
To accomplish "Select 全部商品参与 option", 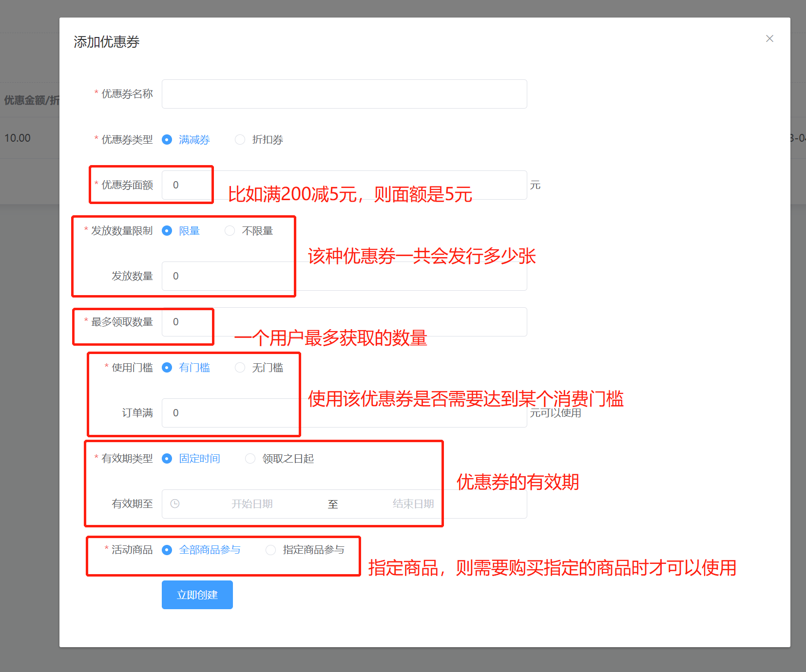I will click(201, 550).
